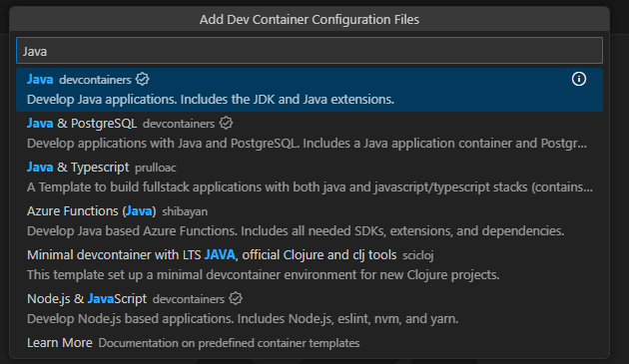This screenshot has width=629, height=364.
Task: Click the 'Add Dev Container Configuration Files' title
Action: point(310,19)
